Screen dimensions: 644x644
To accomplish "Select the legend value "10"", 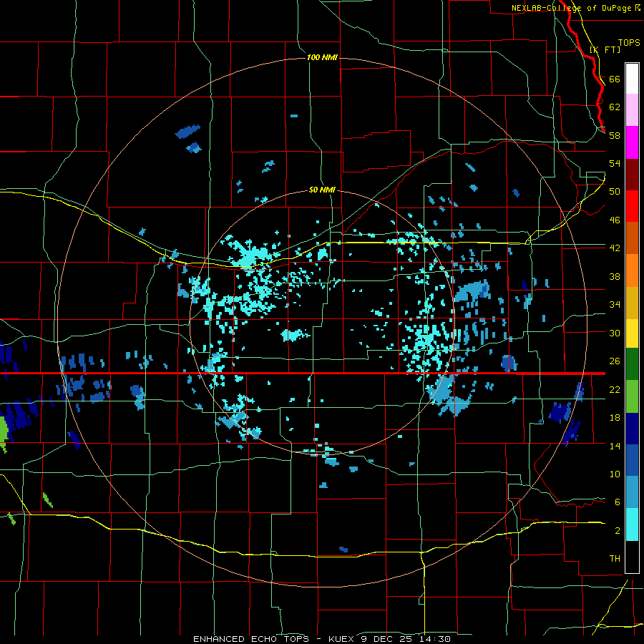I will coord(615,474).
